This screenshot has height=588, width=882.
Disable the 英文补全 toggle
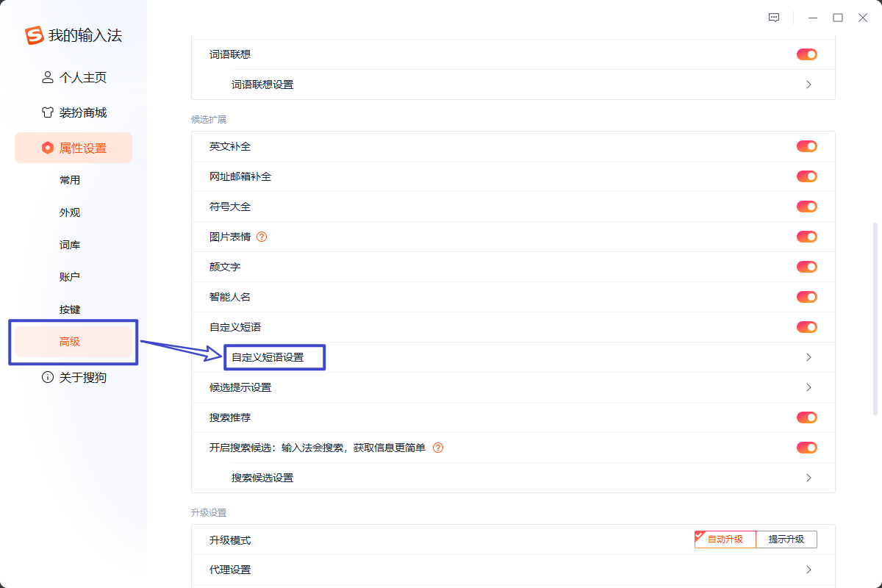(806, 146)
